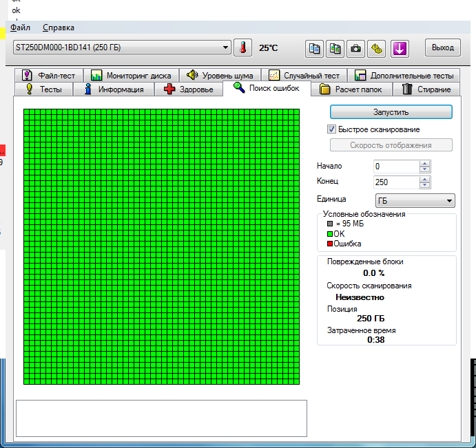Screen dimensions: 476x448
Task: Click the 0:38 elapsed time value
Action: click(376, 340)
